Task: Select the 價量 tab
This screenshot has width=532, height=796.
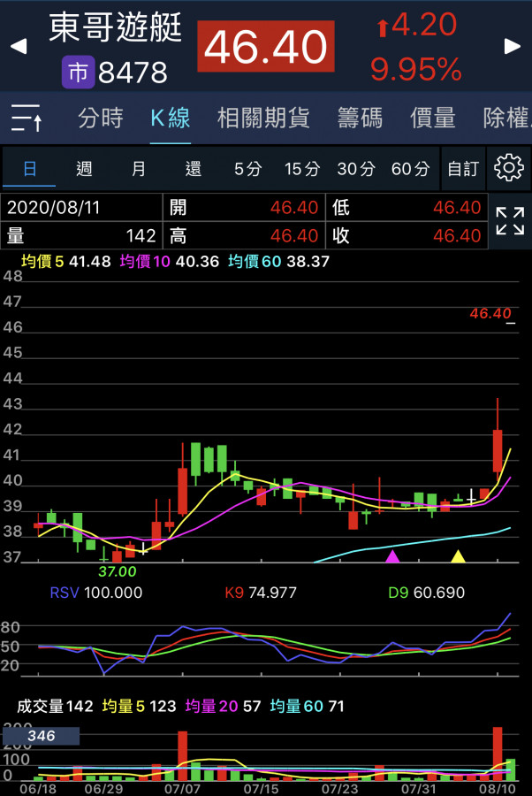Action: (x=433, y=118)
